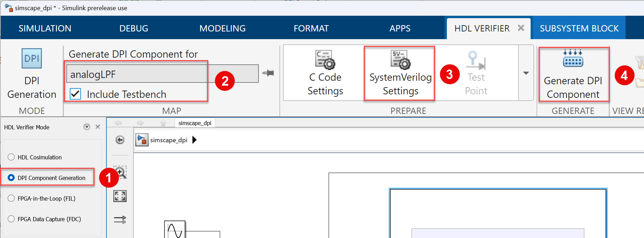Viewport: 644px width, 238px height.
Task: Click the fit to view icon
Action: click(120, 196)
